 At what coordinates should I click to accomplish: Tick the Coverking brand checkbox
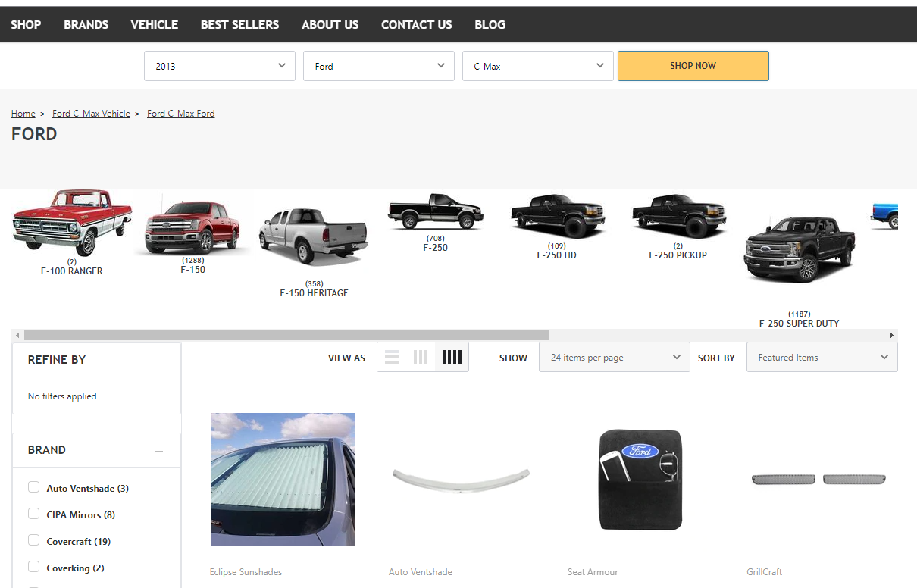(34, 567)
